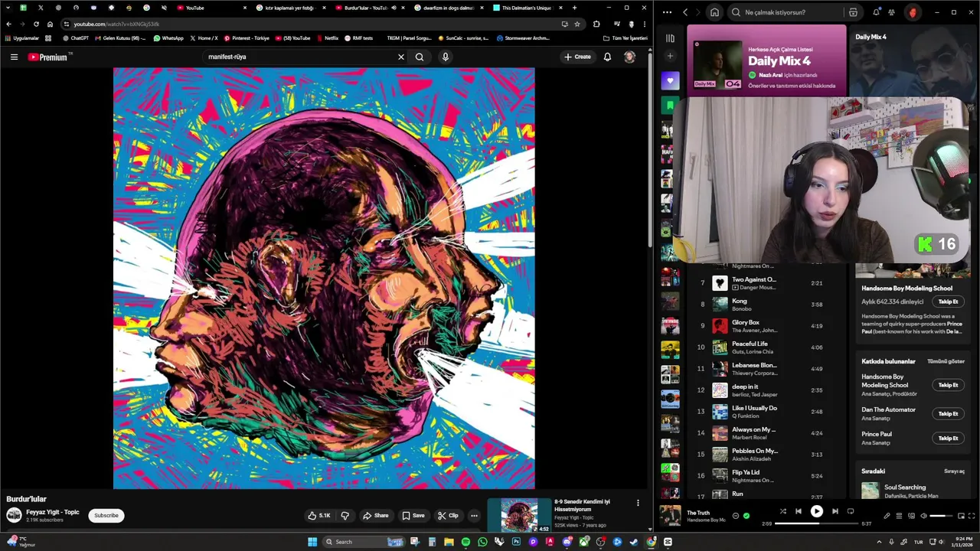This screenshot has width=980, height=551.
Task: Like the Burdur'lular video
Action: [319, 516]
